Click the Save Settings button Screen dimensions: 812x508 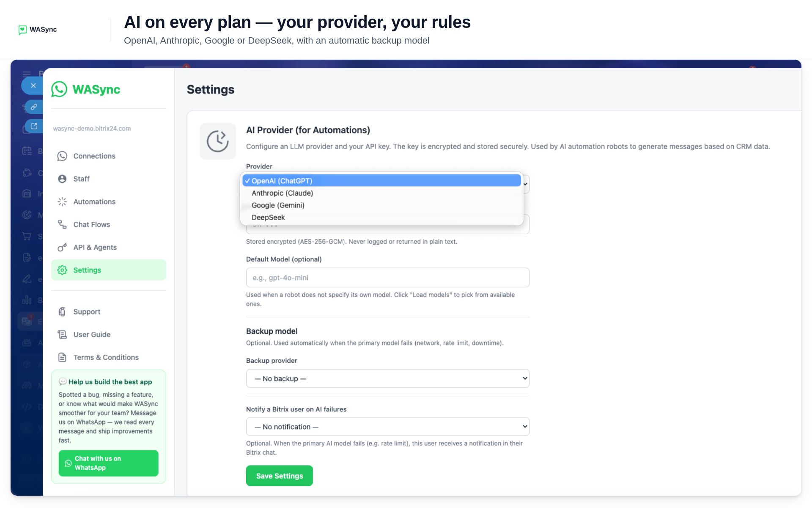pyautogui.click(x=280, y=476)
